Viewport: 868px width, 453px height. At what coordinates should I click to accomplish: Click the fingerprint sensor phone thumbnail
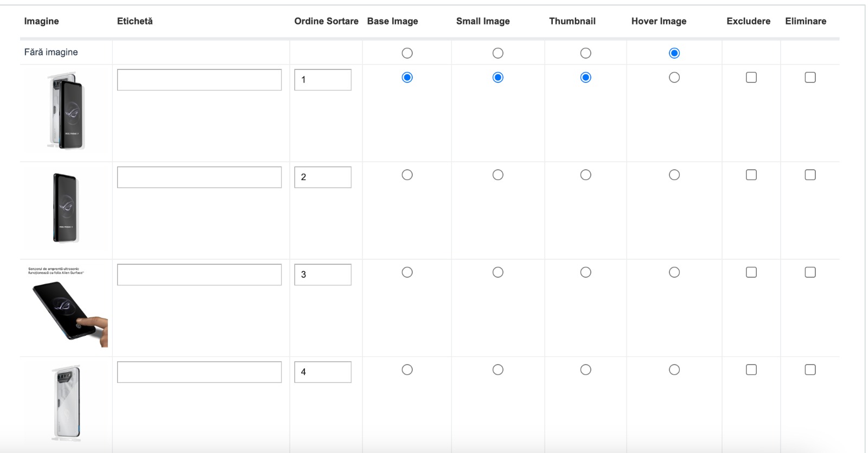coord(67,307)
